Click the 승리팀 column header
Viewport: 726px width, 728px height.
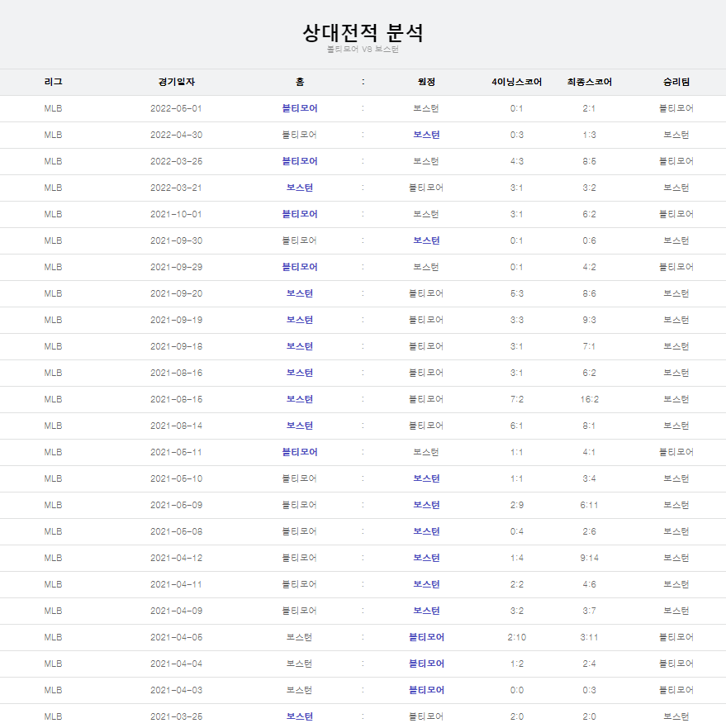click(x=676, y=82)
